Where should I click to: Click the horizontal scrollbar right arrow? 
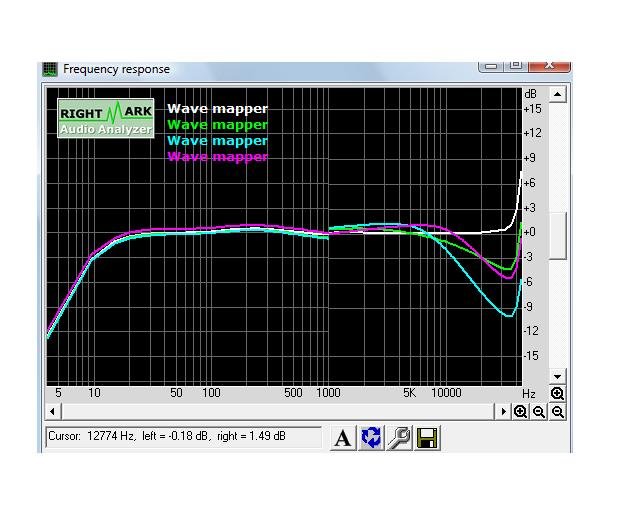pos(503,412)
